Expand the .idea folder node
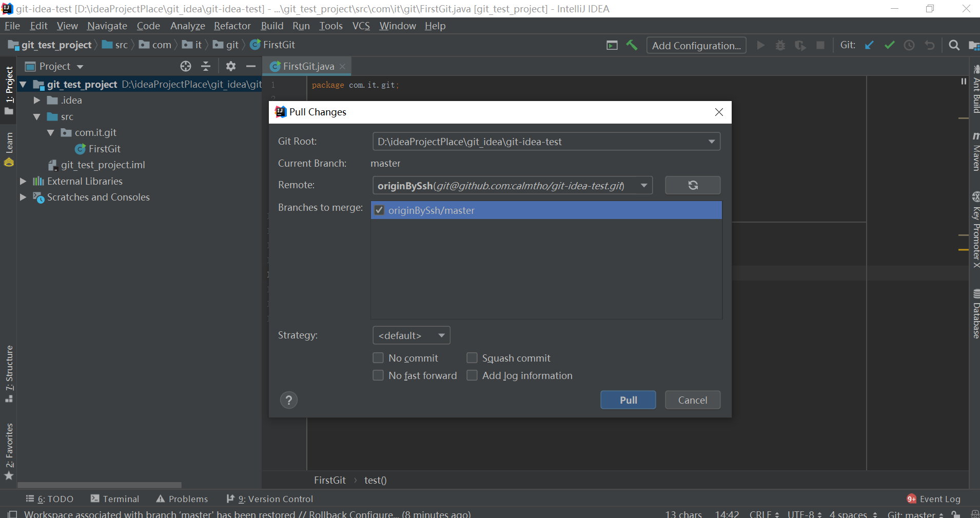Viewport: 980px width, 518px height. click(x=36, y=100)
